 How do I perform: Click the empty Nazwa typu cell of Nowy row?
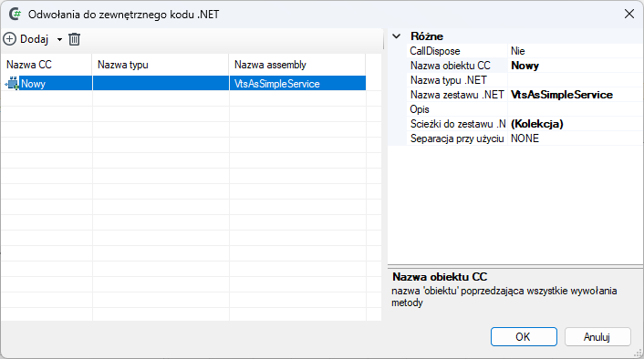tap(161, 83)
